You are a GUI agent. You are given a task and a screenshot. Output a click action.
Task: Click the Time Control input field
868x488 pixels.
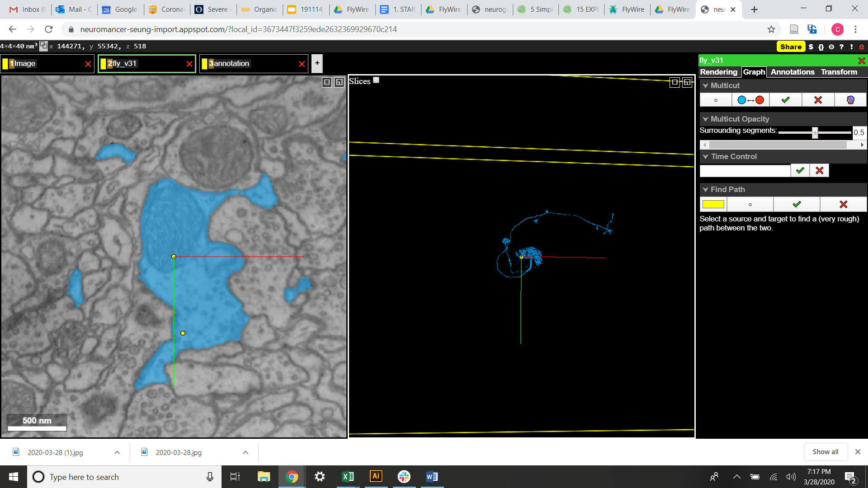tap(745, 171)
